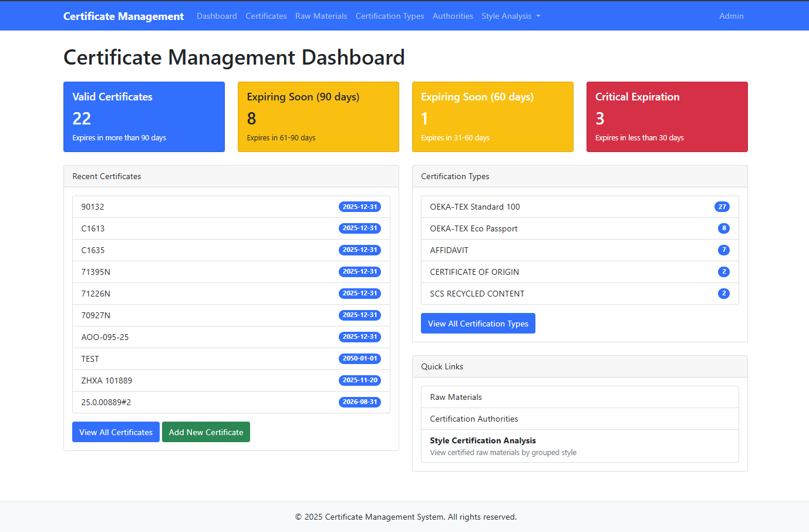Screen dimensions: 809x532
Task: Expand the Admin menu in navbar
Action: (731, 16)
